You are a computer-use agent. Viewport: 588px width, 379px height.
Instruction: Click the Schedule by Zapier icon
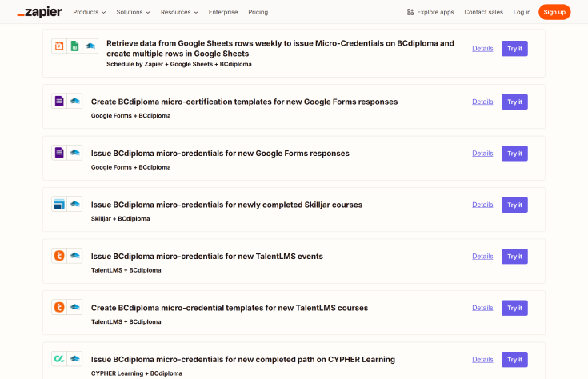coord(59,46)
